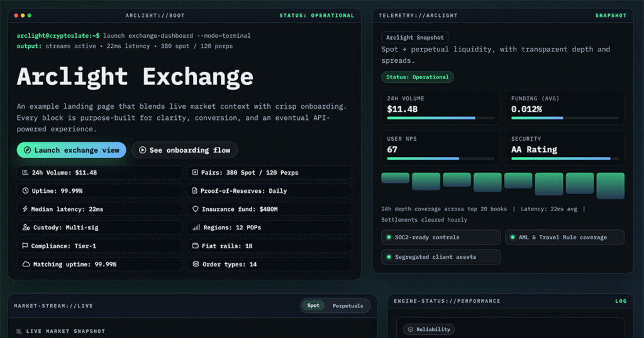Click the Latency: 22ms avg text
Screen dimensions: 644x338
[x=548, y=209]
